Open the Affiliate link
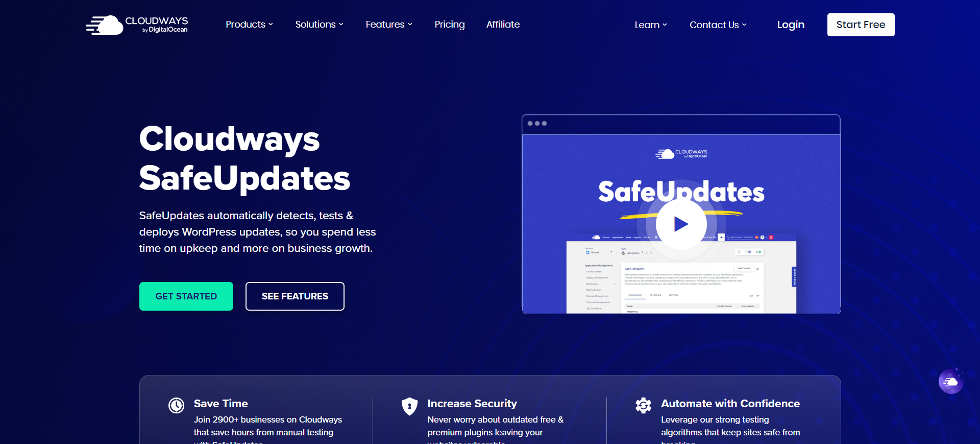980x444 pixels. coord(503,25)
